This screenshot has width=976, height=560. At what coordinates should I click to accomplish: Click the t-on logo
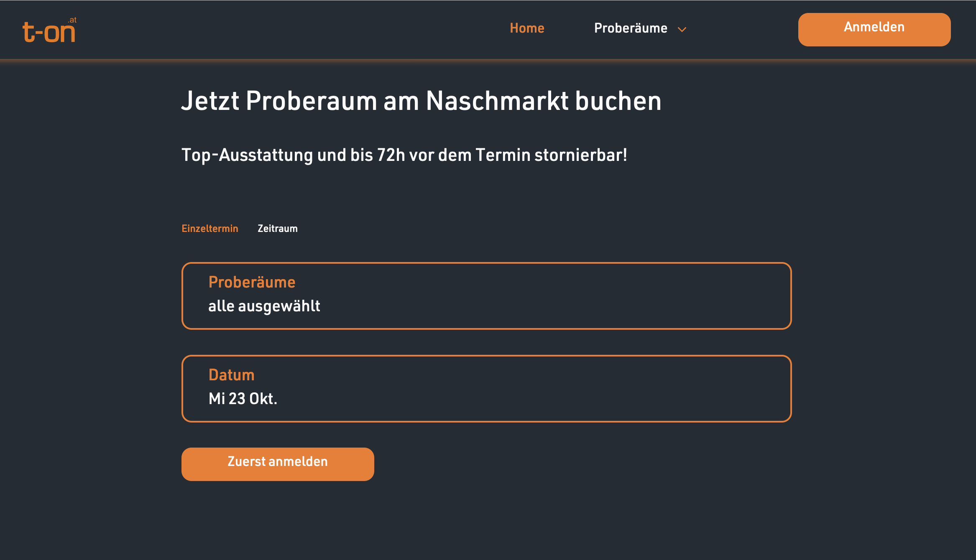click(x=50, y=29)
